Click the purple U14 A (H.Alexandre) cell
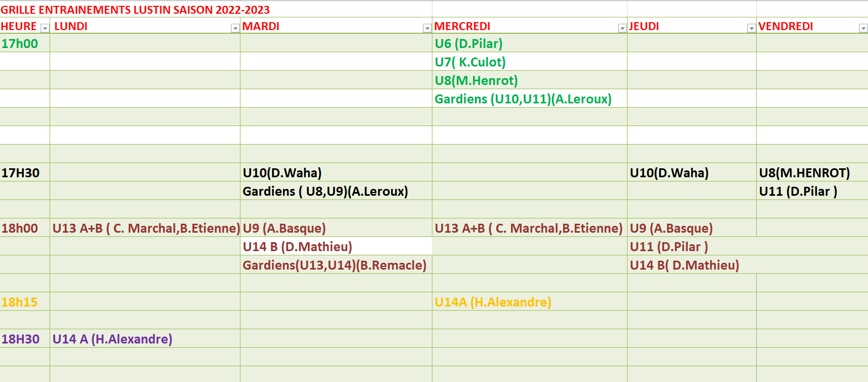 pyautogui.click(x=145, y=339)
